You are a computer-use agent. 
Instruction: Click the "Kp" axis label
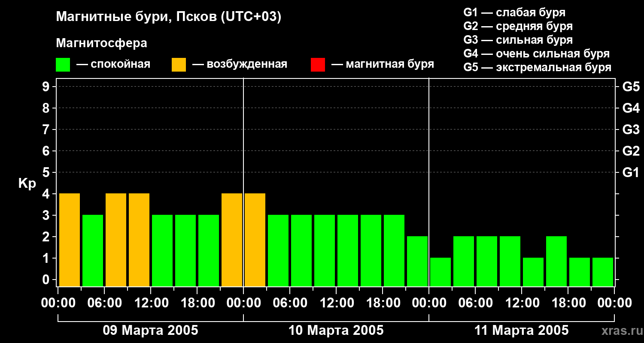(x=27, y=184)
